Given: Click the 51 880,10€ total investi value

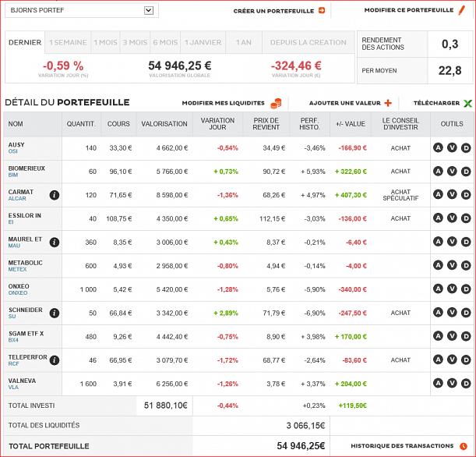Looking at the screenshot, I should (165, 406).
